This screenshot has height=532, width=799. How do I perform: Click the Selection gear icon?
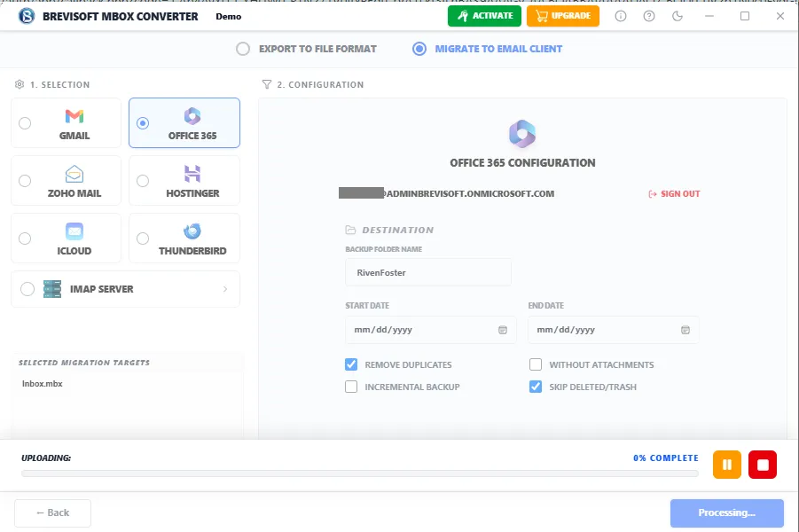20,84
